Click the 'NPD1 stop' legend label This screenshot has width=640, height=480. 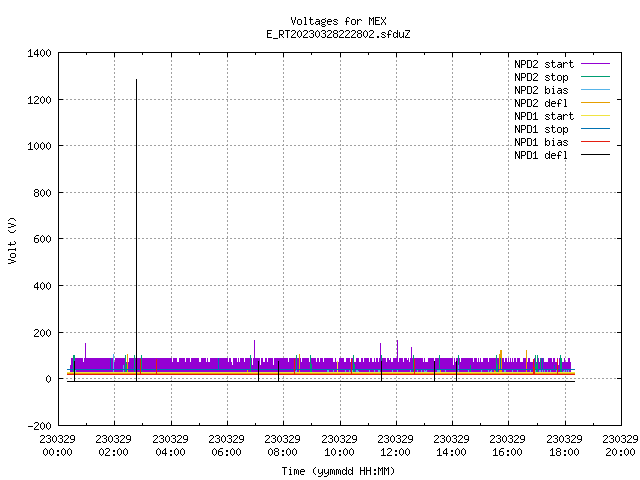(541, 129)
